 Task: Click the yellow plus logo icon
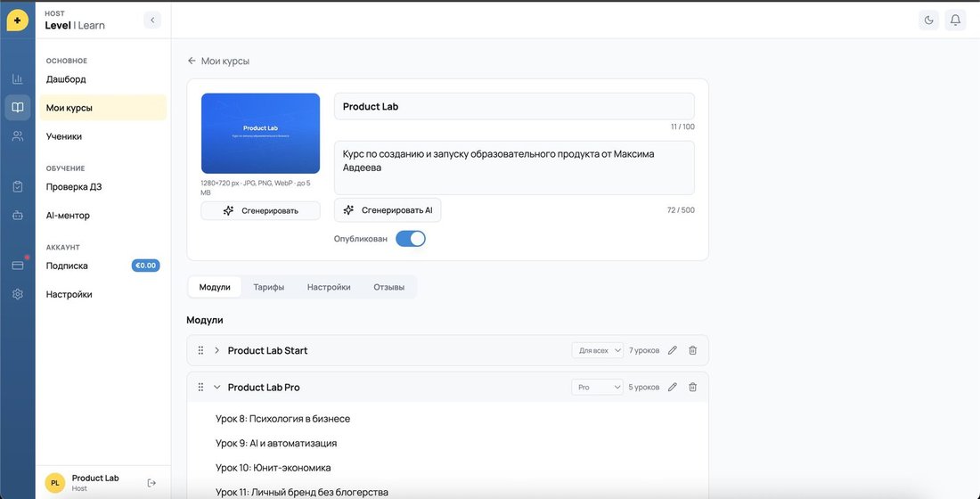(17, 20)
